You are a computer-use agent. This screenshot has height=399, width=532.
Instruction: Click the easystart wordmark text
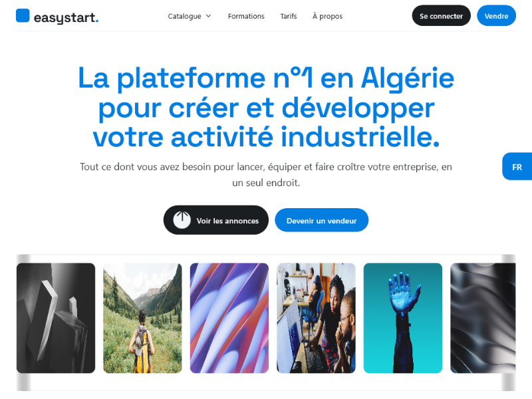tap(66, 17)
